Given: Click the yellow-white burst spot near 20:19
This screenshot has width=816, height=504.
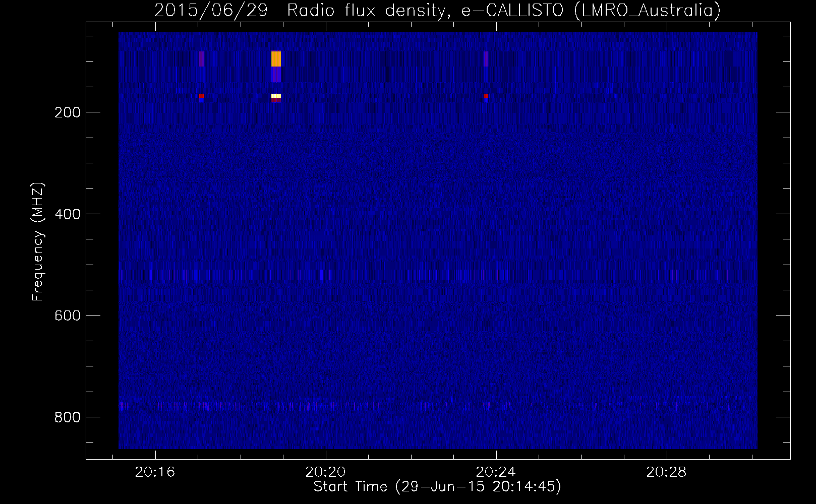Looking at the screenshot, I should (x=276, y=96).
